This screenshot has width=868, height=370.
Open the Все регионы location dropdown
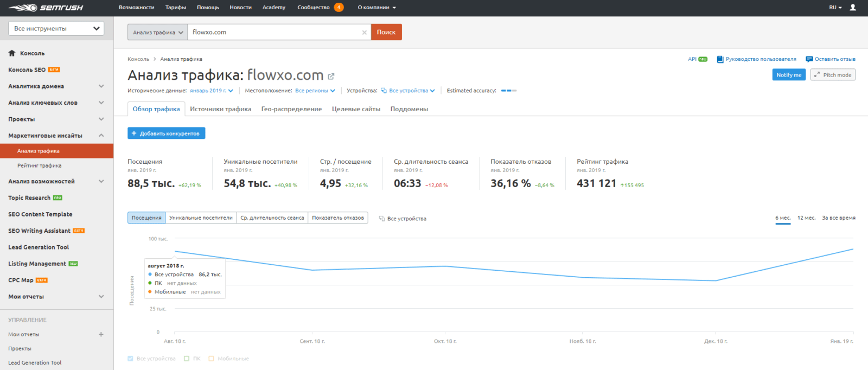(315, 91)
